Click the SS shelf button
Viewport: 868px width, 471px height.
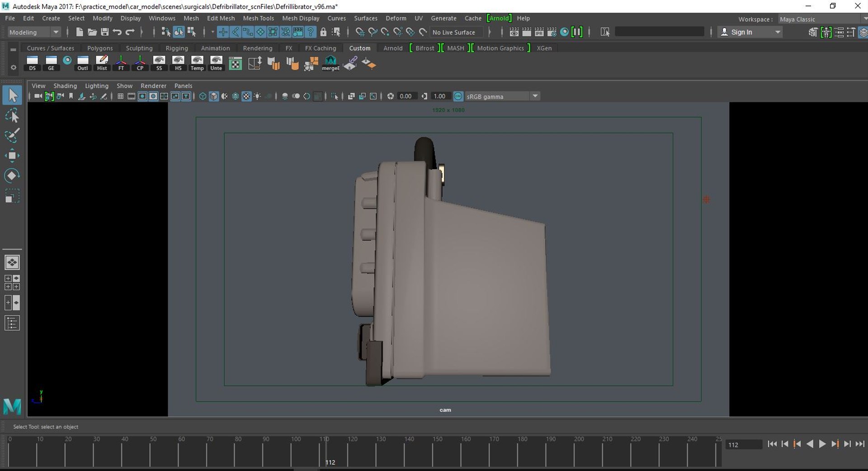click(x=159, y=63)
